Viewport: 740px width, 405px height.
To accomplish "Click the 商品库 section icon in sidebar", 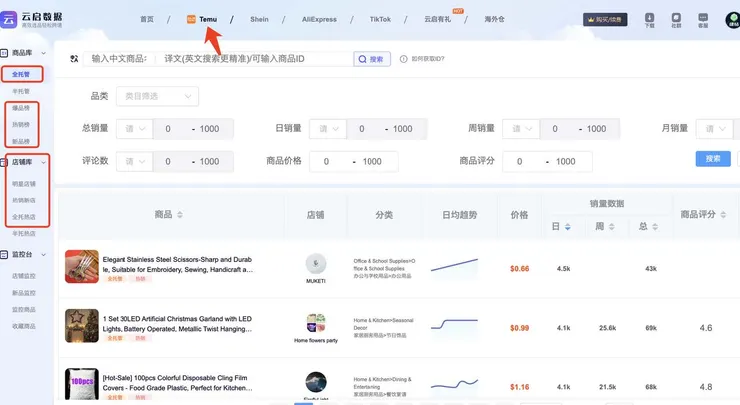I will (x=4, y=53).
